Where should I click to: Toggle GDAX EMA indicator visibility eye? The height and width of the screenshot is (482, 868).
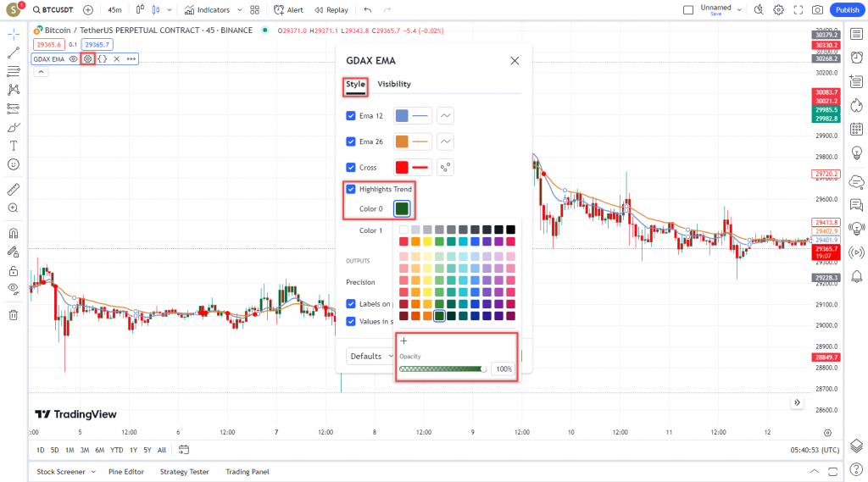click(73, 58)
